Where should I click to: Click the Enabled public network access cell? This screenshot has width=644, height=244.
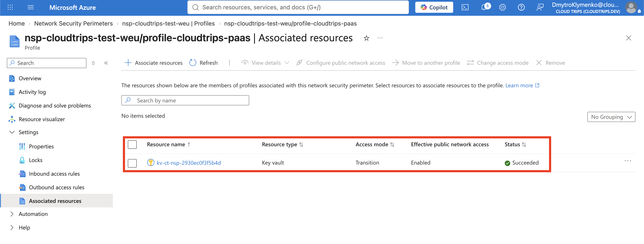[421, 163]
